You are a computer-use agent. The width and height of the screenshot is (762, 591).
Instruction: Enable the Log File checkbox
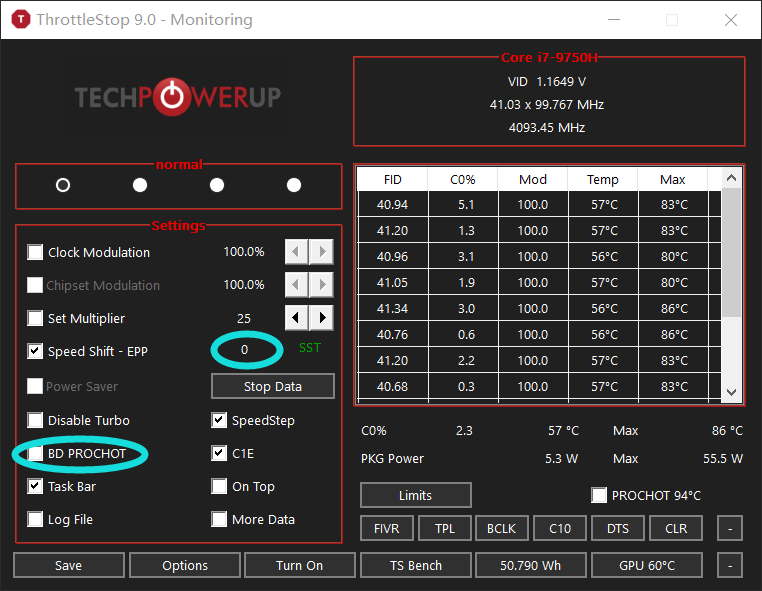(x=35, y=520)
